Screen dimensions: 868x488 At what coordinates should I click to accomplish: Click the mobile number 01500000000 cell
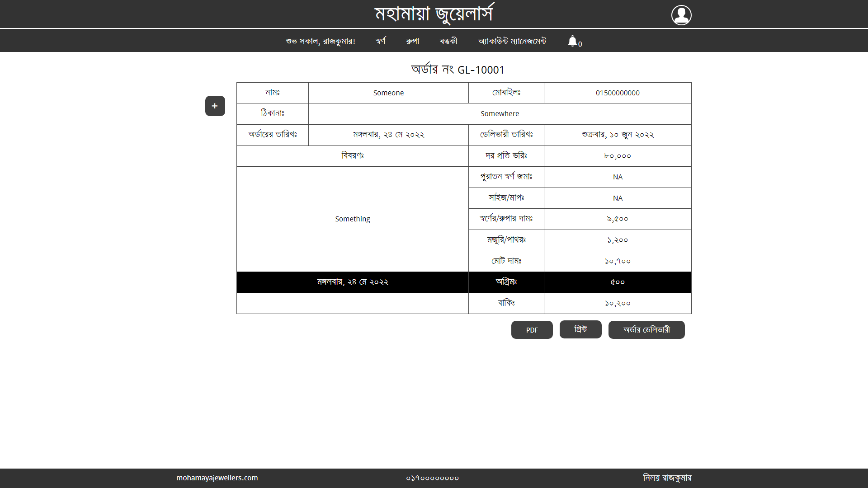pos(618,93)
